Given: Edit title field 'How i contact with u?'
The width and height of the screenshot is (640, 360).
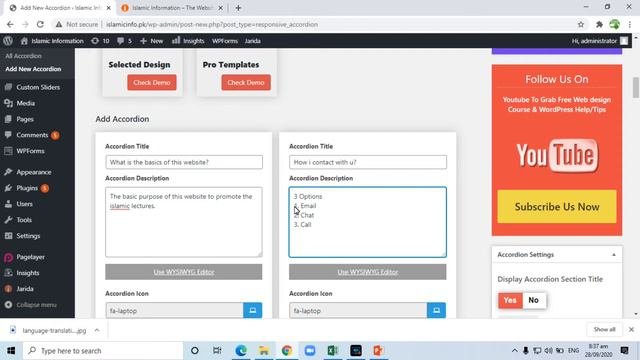Looking at the screenshot, I should tap(368, 162).
